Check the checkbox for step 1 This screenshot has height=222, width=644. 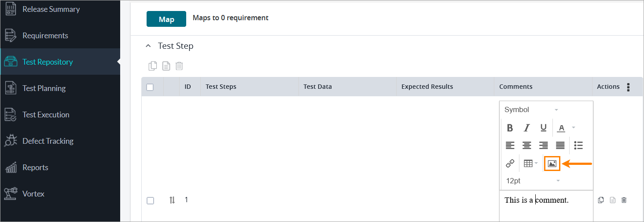click(150, 200)
